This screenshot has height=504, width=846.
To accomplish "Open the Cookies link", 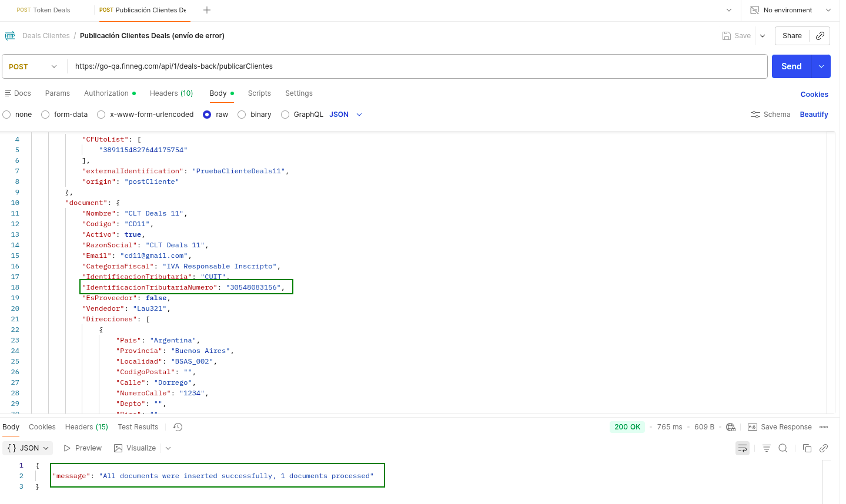I will coord(814,95).
